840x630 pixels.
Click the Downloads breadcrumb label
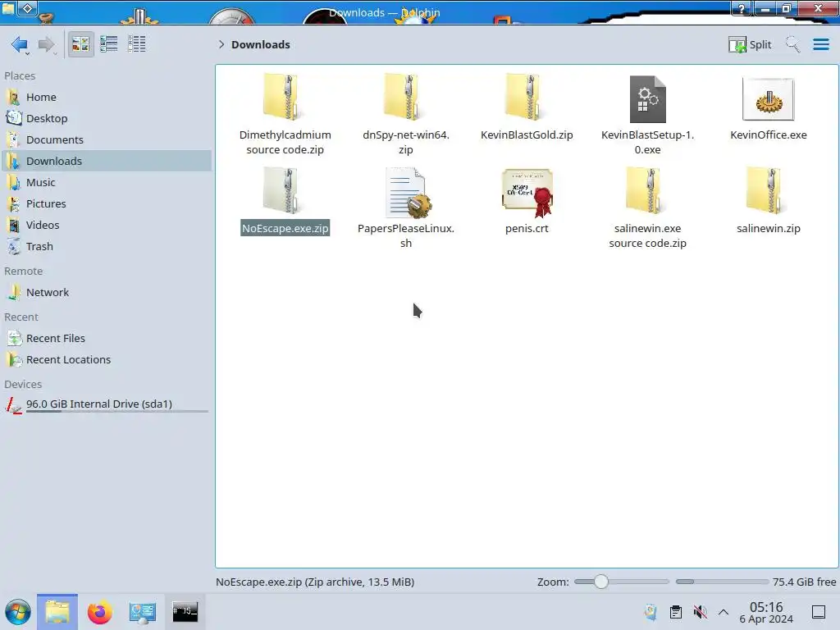pyautogui.click(x=260, y=44)
